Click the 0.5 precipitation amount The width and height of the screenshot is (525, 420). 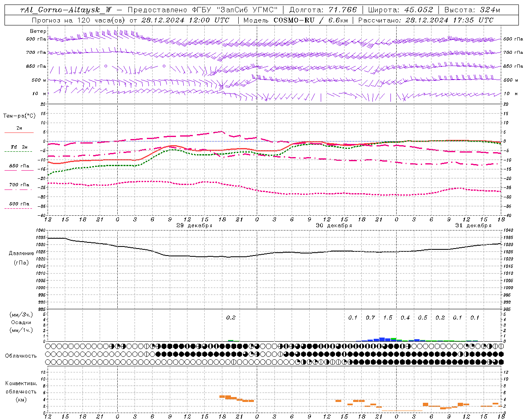[422, 318]
